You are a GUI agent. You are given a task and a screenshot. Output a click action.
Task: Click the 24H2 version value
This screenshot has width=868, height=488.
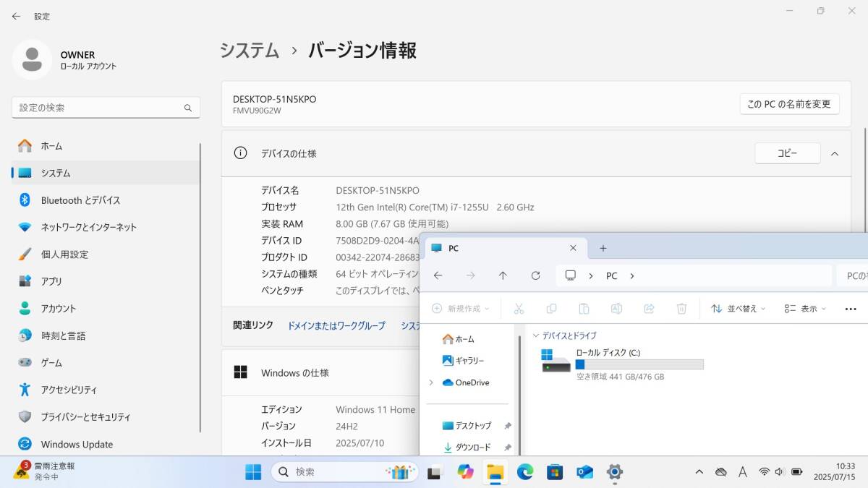[346, 427]
